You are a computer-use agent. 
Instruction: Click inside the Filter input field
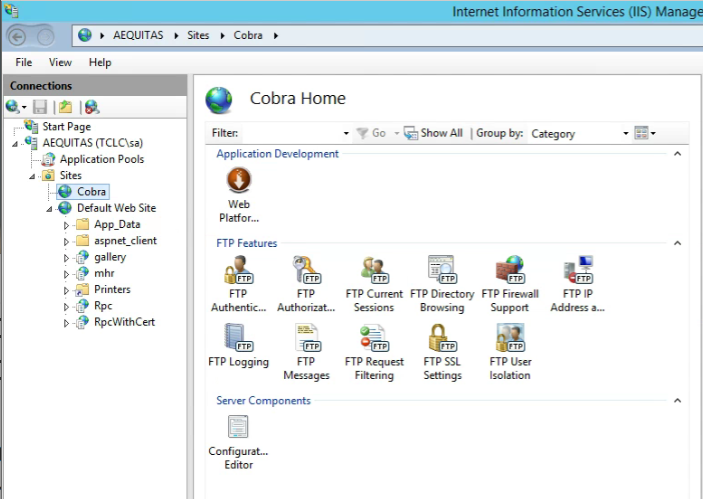[290, 133]
